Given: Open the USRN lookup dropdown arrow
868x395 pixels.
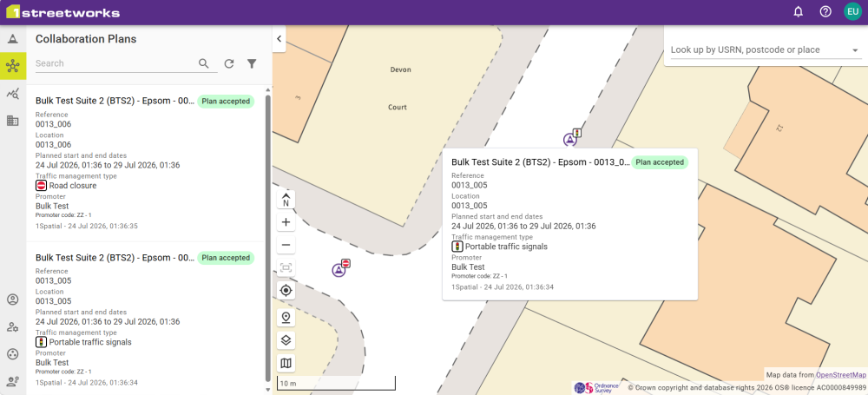Looking at the screenshot, I should (x=855, y=49).
